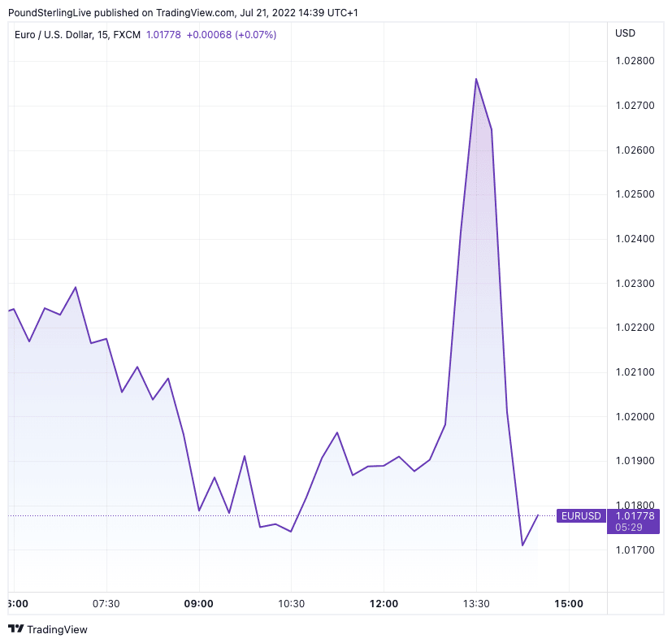Click the current price label 1.01778 on axis
This screenshot has height=643, width=672.
tap(633, 515)
